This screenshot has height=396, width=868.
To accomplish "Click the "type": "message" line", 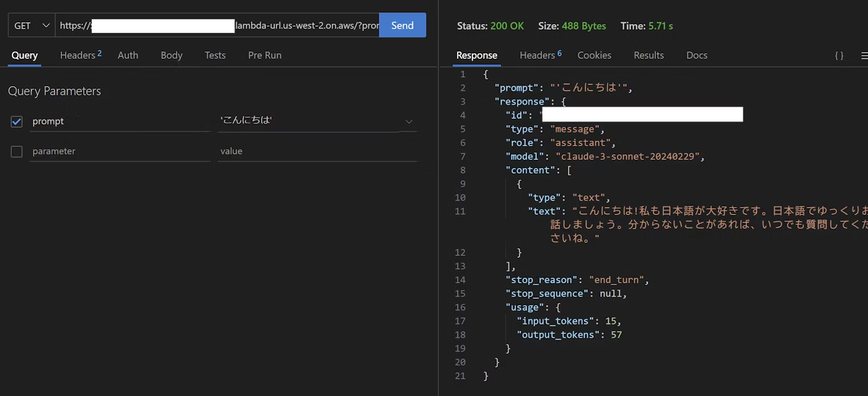I will [555, 129].
